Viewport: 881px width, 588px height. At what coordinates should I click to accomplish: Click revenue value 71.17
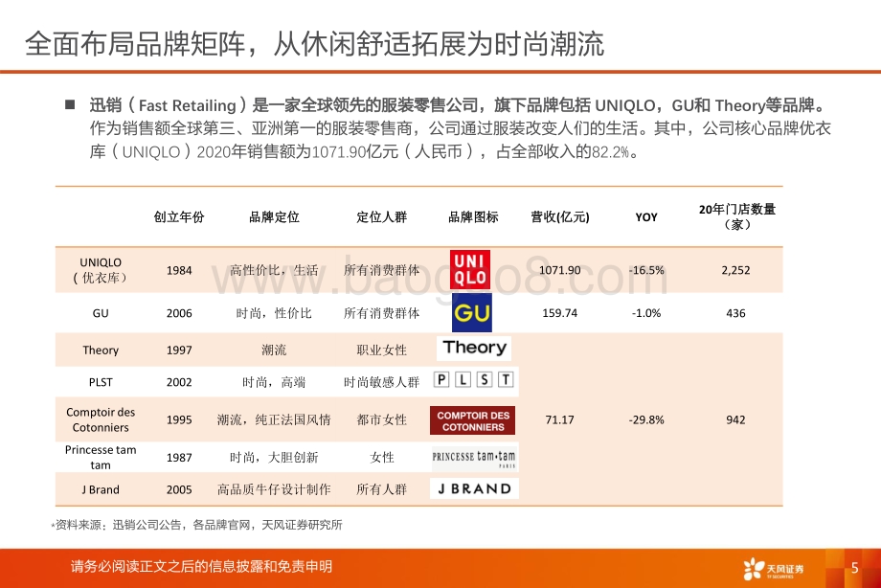560,419
